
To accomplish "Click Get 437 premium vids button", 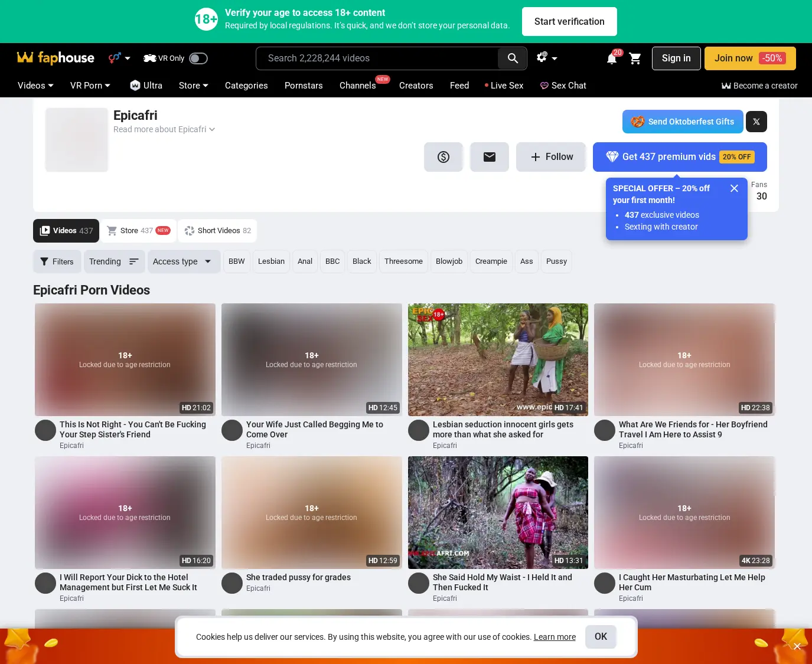I will click(x=680, y=157).
